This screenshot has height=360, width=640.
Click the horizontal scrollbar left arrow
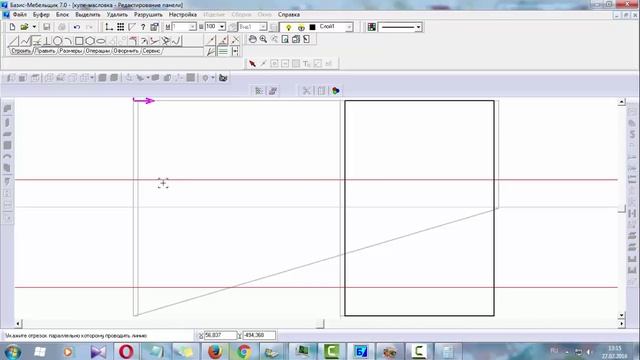click(18, 324)
